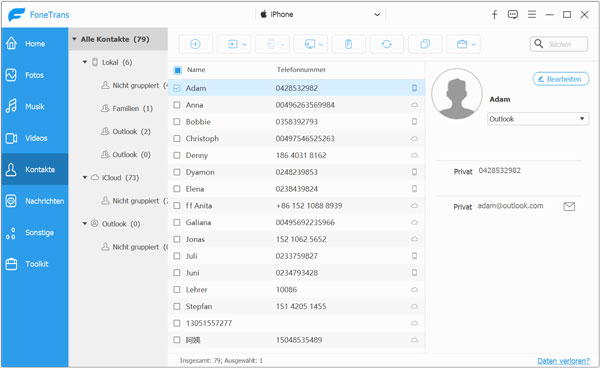The image size is (600, 368).
Task: Collapse the Alle Kontakte tree
Action: [x=75, y=39]
